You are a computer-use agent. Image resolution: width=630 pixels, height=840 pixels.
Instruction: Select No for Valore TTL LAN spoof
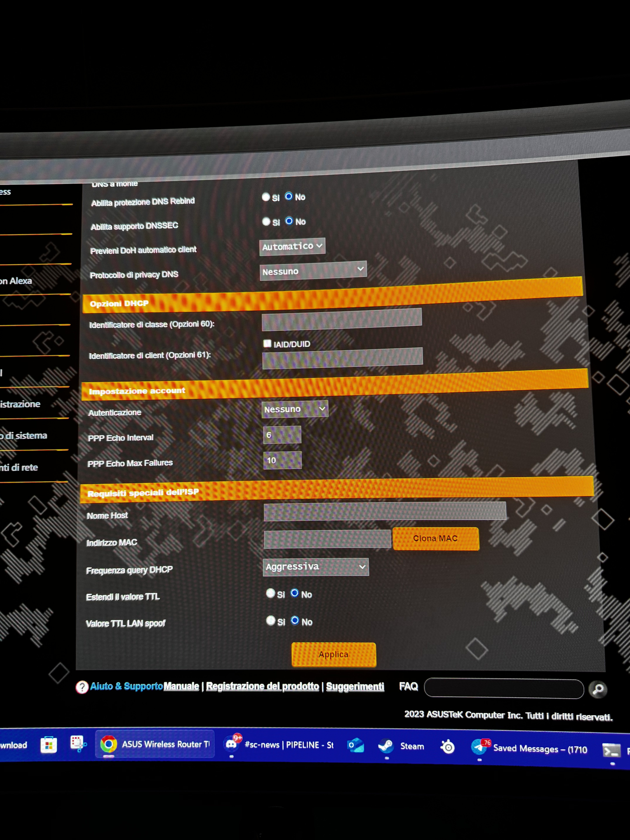295,620
